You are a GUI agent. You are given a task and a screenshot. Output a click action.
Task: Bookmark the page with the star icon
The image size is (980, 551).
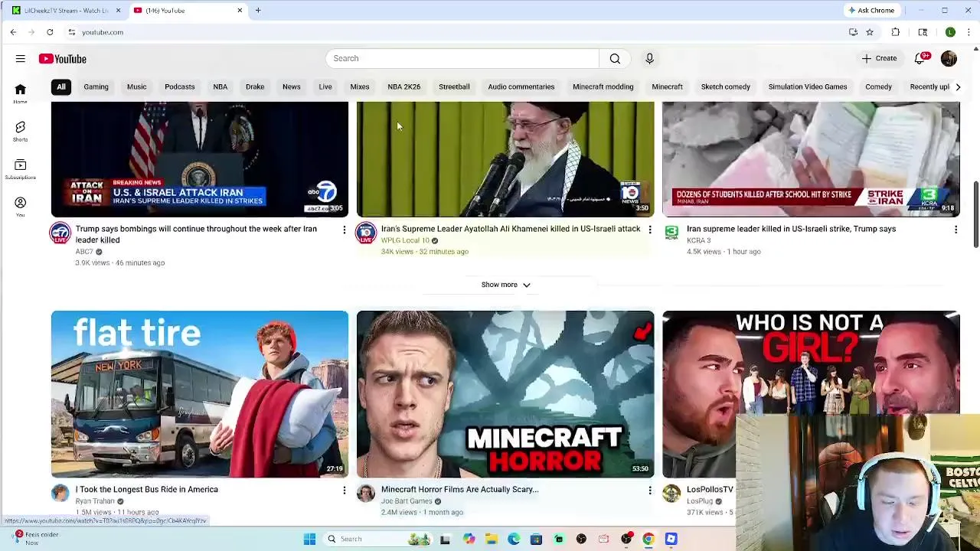tap(870, 32)
